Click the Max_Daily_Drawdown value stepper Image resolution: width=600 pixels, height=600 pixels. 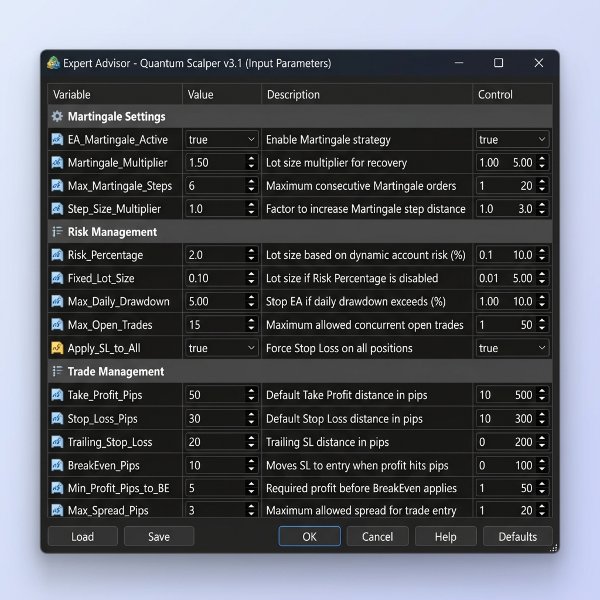point(251,301)
